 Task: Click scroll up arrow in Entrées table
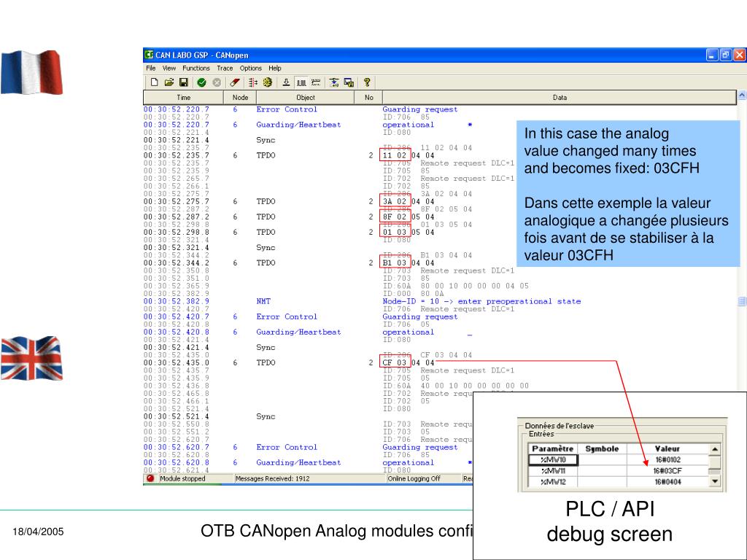tap(715, 449)
